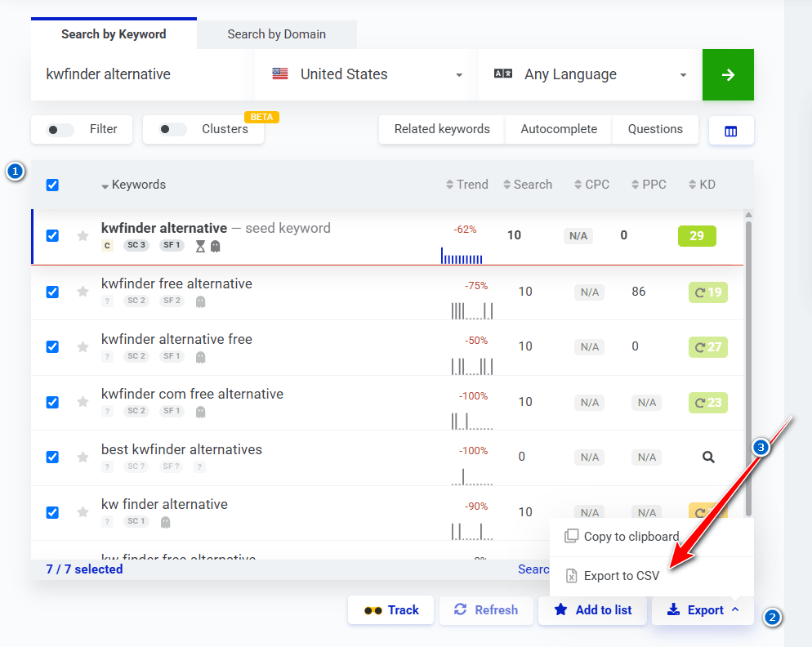The width and height of the screenshot is (812, 647).
Task: Click the language translate icon
Action: click(503, 74)
